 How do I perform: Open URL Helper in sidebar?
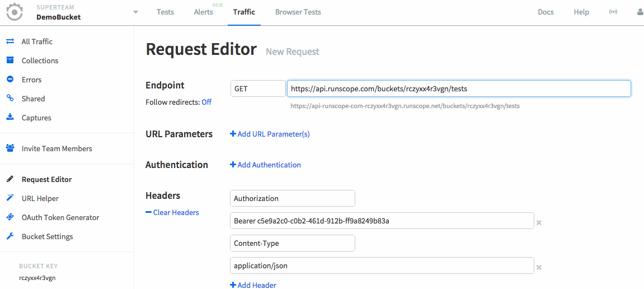tap(40, 199)
